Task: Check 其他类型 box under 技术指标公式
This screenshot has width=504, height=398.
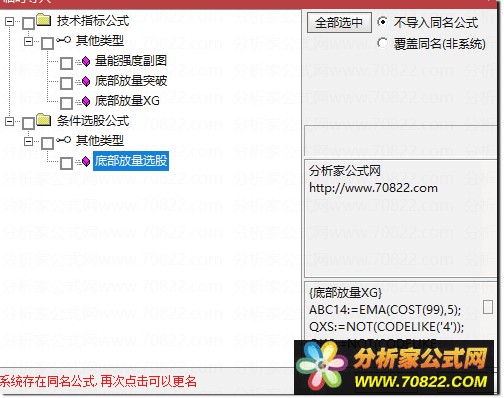Action: click(47, 43)
